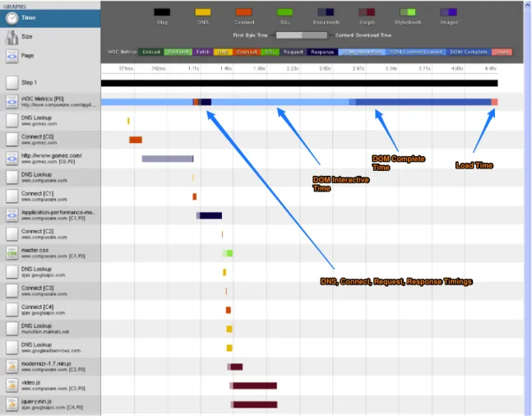Image resolution: width=532 pixels, height=420 pixels.
Task: Click the /application-performance-ma dark blue bar
Action: coord(210,215)
